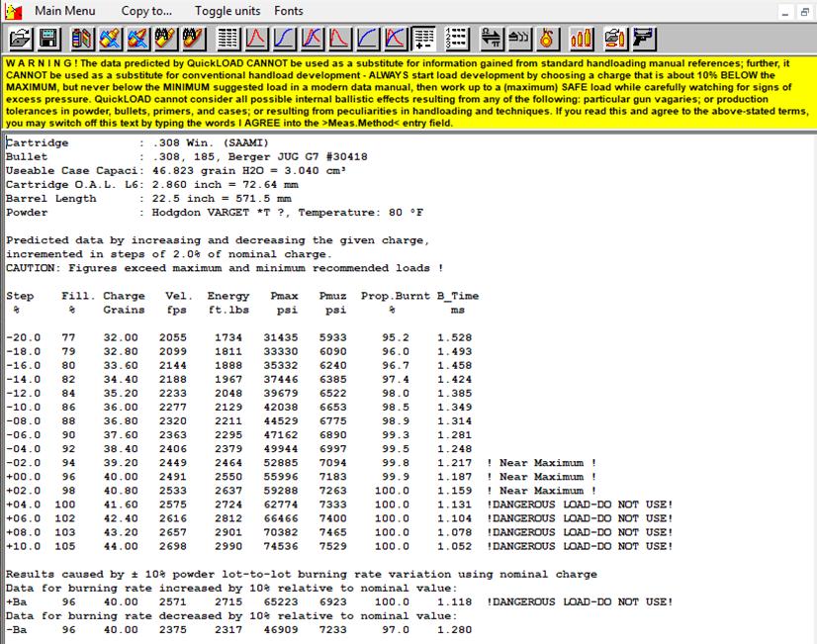817x644 pixels.
Task: Click the numbered list icon
Action: (x=456, y=39)
